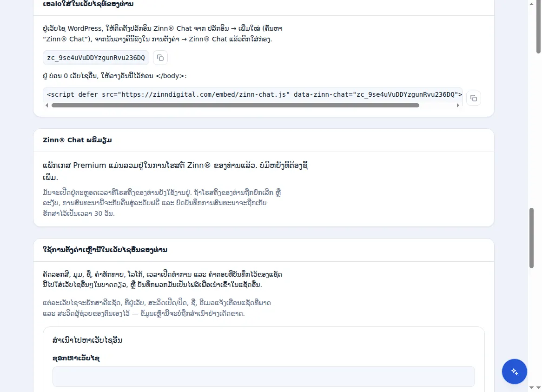This screenshot has width=542, height=392.
Task: Click the 'Zinn® Chat' premium section heading
Action: click(x=77, y=140)
